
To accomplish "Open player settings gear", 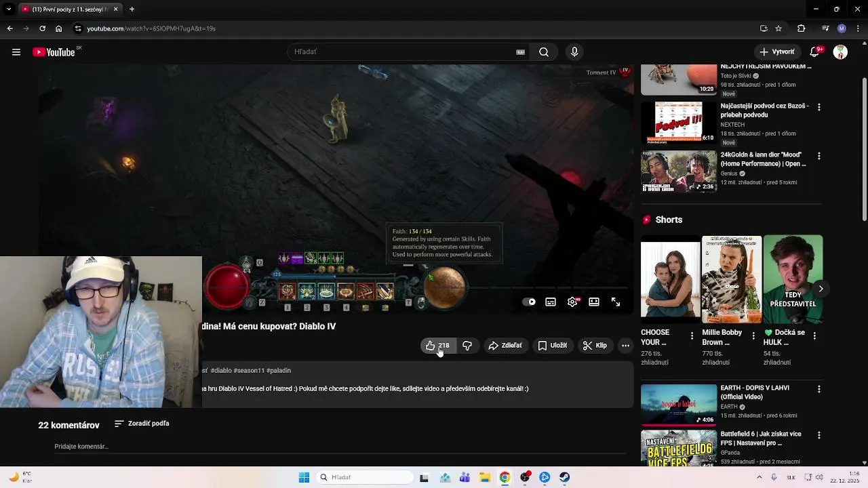I will (572, 302).
